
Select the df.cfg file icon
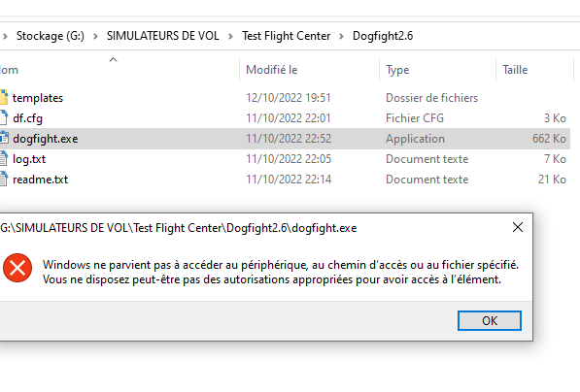(x=4, y=117)
